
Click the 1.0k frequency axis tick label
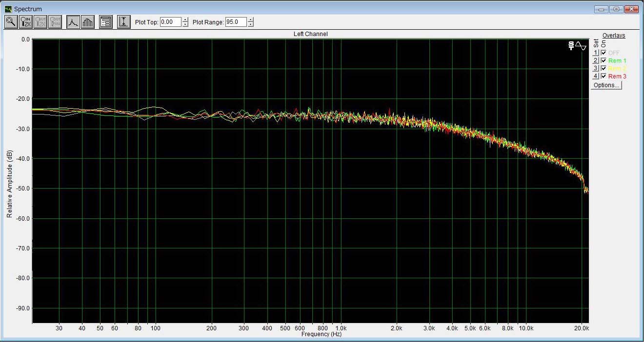coord(341,328)
